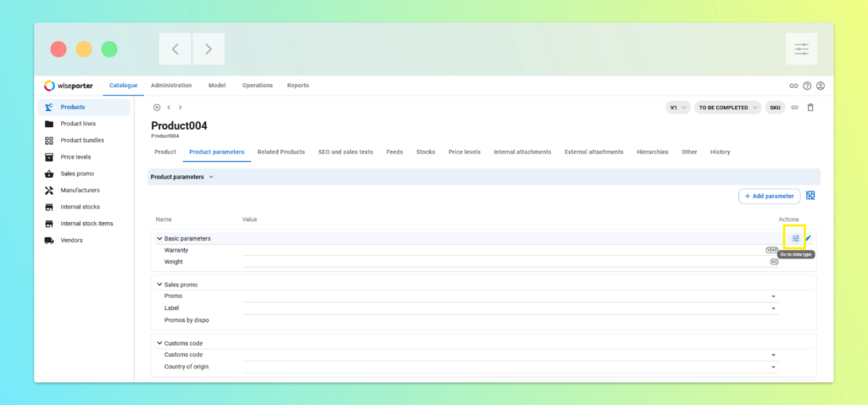
Task: Click the Country of origin label
Action: point(186,367)
